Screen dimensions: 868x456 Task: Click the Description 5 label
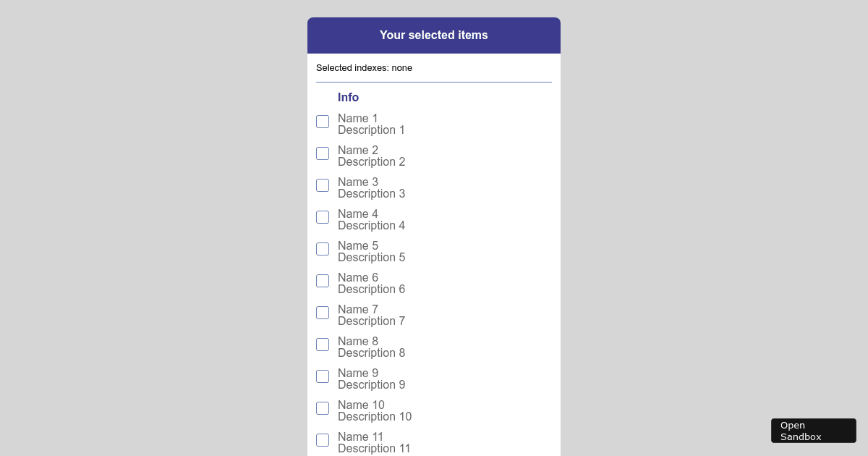371,258
